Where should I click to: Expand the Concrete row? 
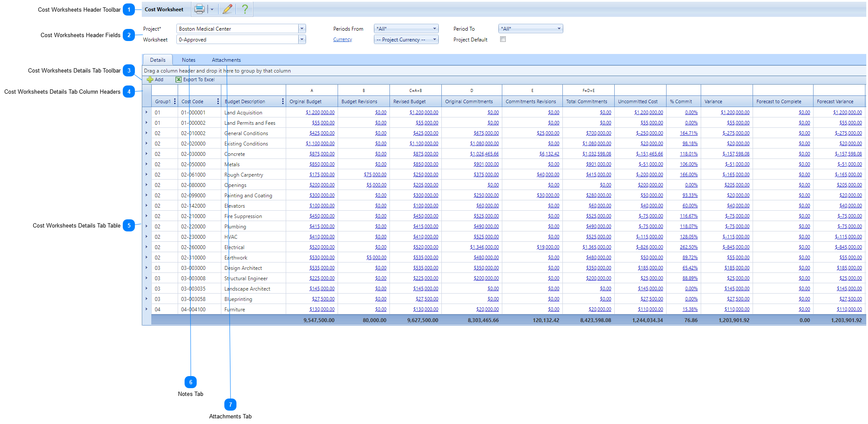[147, 154]
